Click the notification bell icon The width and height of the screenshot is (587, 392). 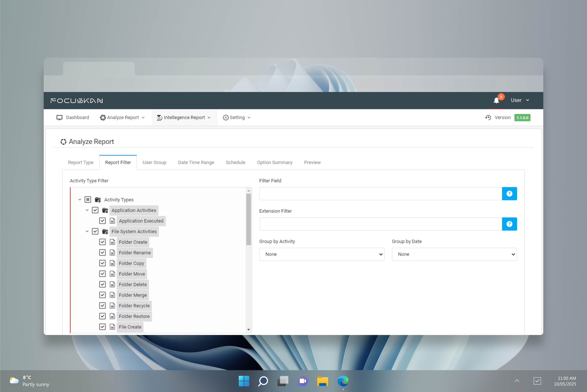click(496, 100)
